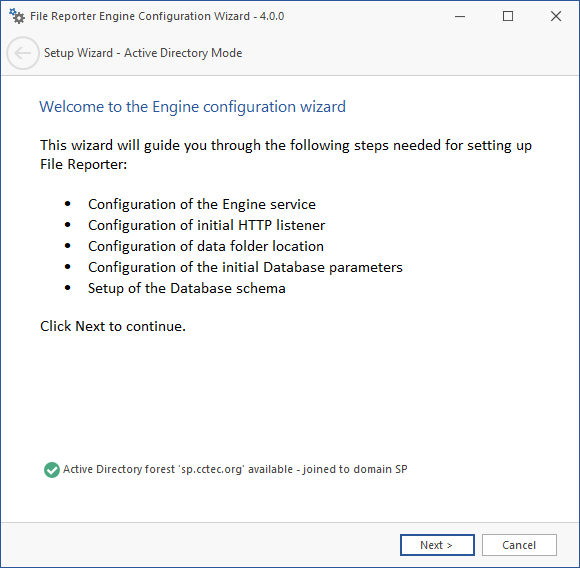This screenshot has width=580, height=568.
Task: Cancel the configuration wizard
Action: 519,545
